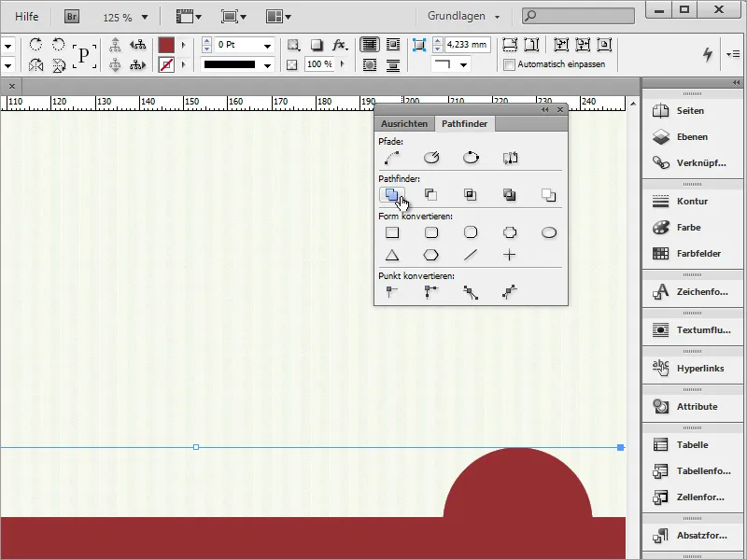Image resolution: width=747 pixels, height=560 pixels.
Task: Open the screen mode dropdown
Action: [233, 17]
